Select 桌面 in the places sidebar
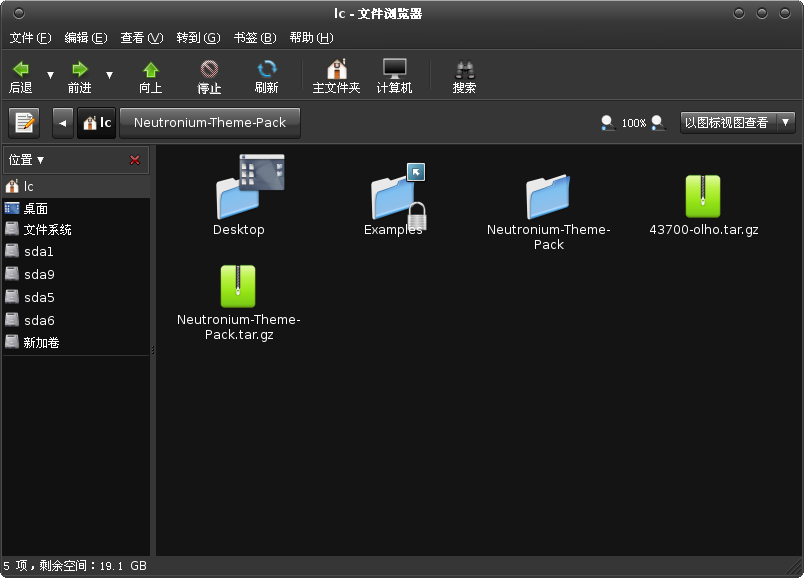 (x=76, y=209)
